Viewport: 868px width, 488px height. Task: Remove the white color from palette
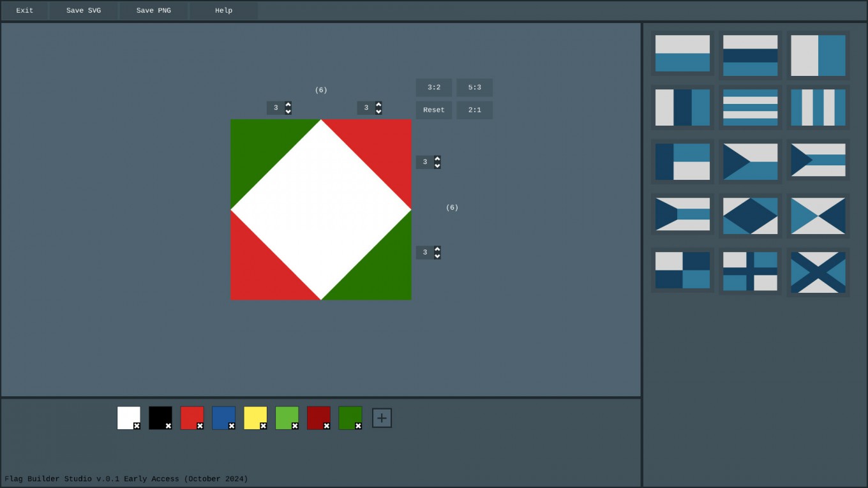pyautogui.click(x=137, y=425)
